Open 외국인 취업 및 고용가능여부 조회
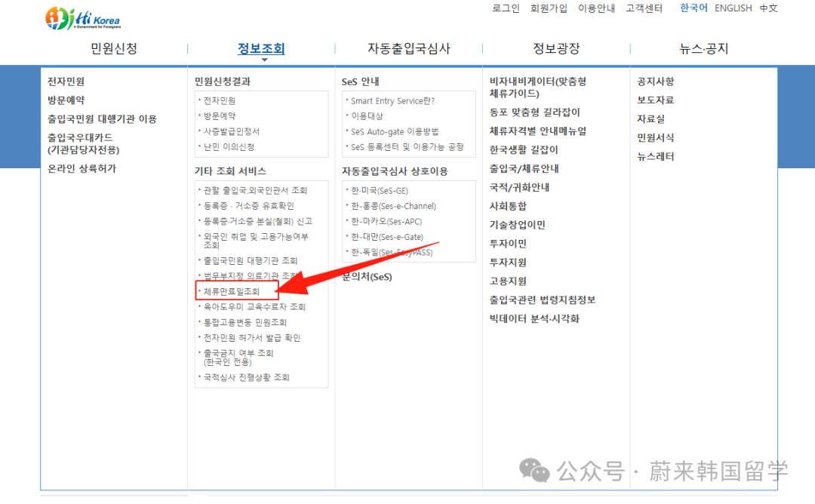This screenshot has height=504, width=815. 256,241
